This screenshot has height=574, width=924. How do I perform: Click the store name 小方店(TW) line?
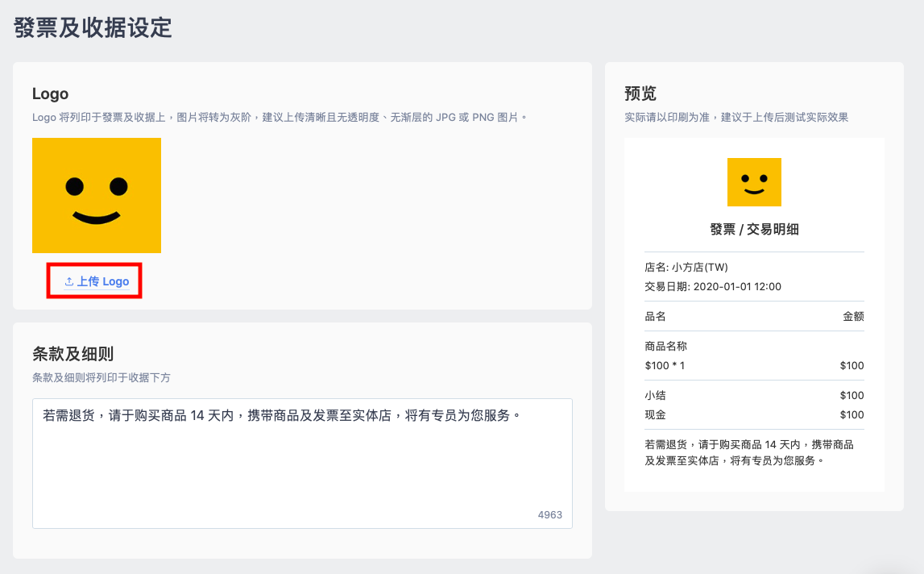click(686, 267)
